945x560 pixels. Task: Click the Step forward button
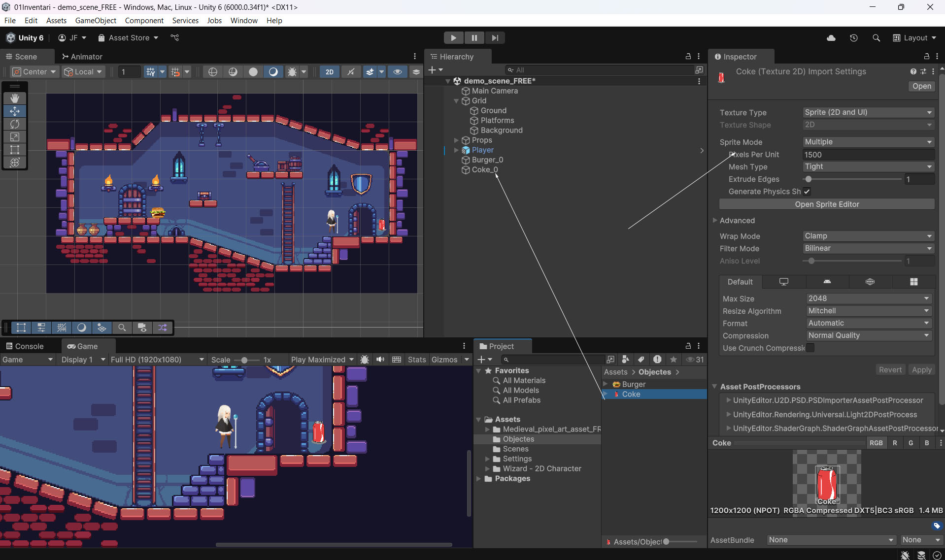(x=495, y=38)
